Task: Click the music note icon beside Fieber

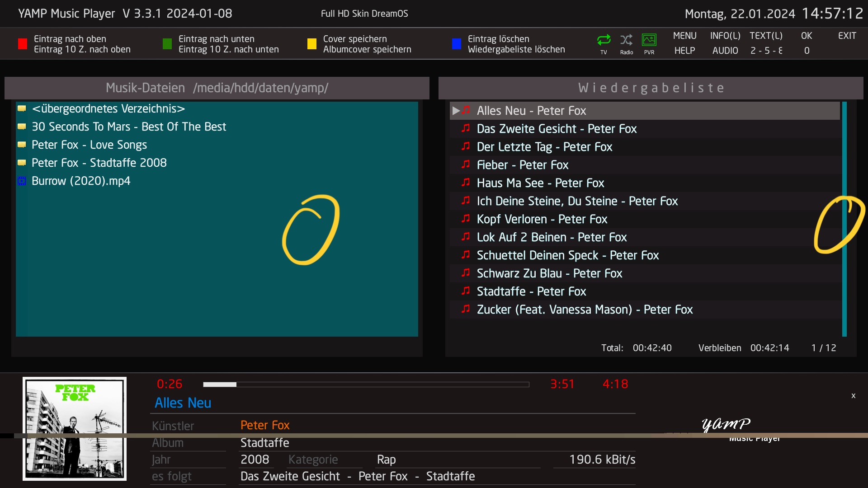Action: [466, 164]
